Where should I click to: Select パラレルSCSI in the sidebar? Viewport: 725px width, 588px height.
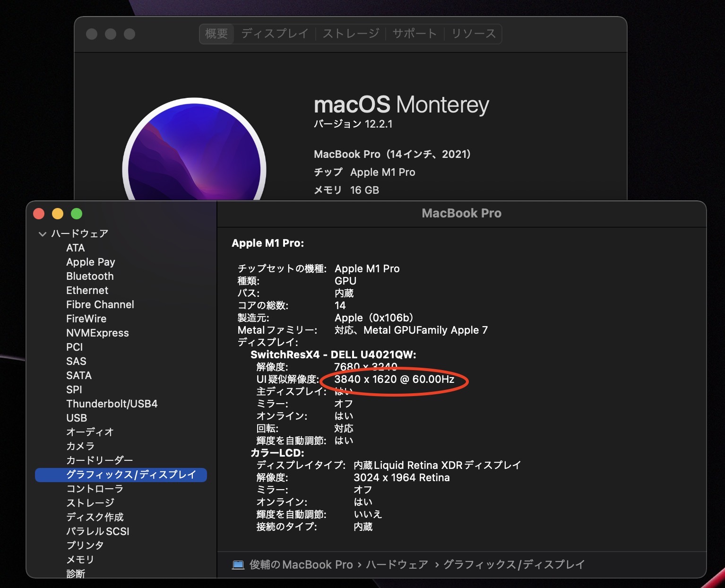98,531
